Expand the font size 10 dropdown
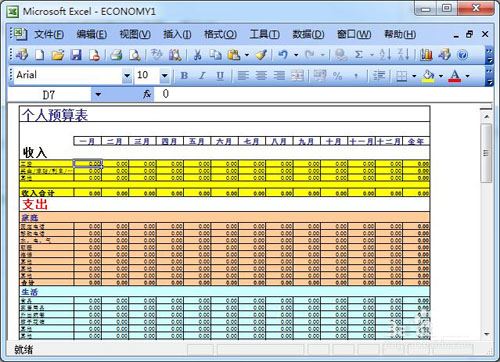The height and width of the screenshot is (362, 500). click(x=164, y=76)
